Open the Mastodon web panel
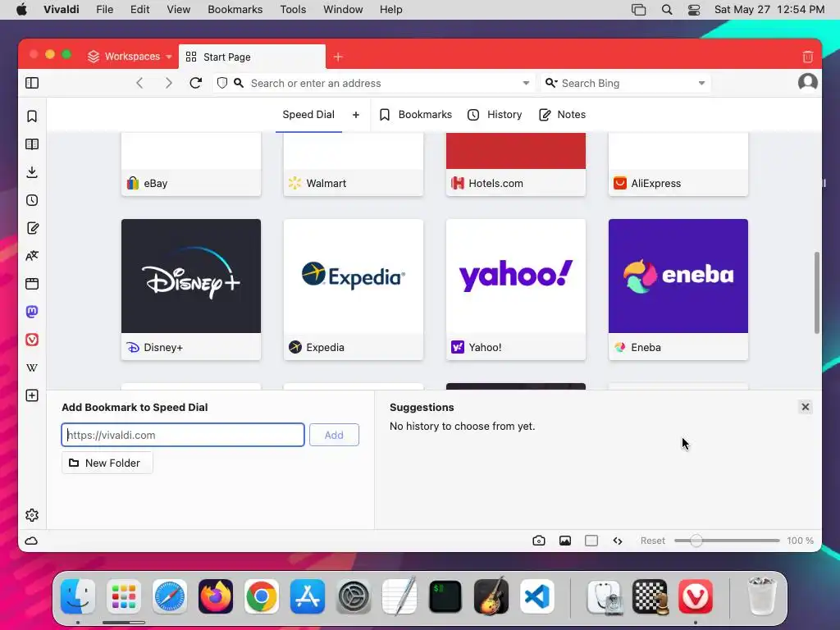This screenshot has width=840, height=630. pos(32,312)
